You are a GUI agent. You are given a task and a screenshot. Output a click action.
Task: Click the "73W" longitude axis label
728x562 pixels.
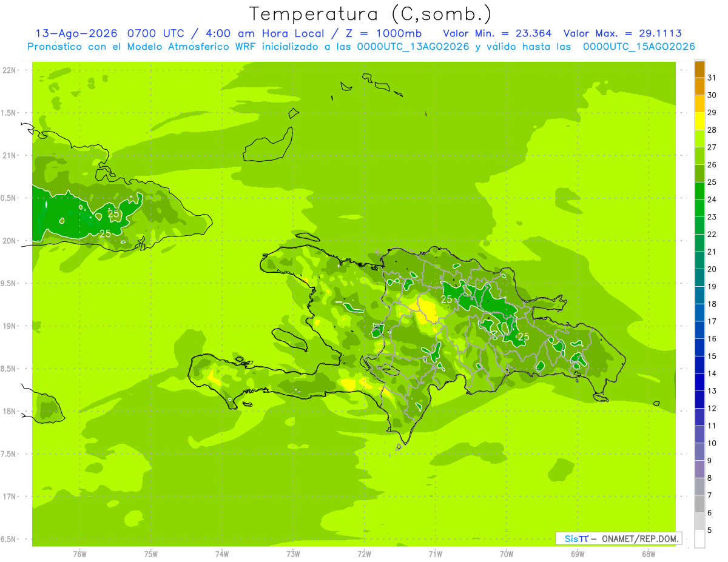point(293,554)
